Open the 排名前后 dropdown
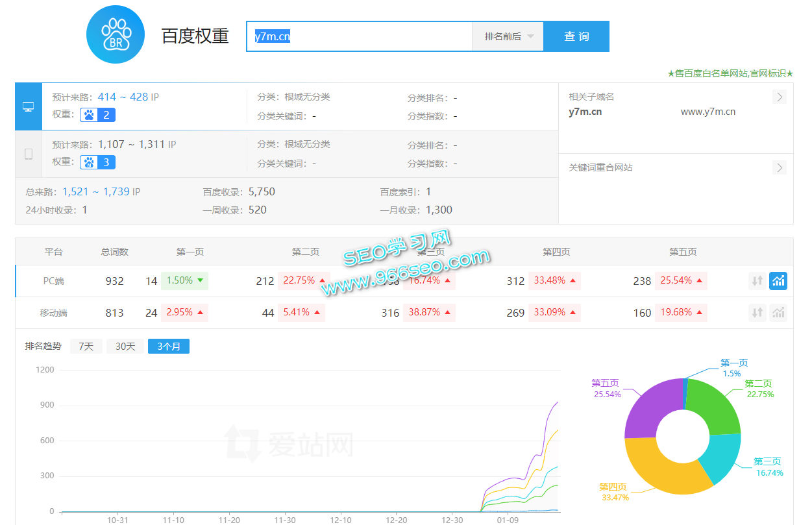Image resolution: width=812 pixels, height=525 pixels. (508, 36)
